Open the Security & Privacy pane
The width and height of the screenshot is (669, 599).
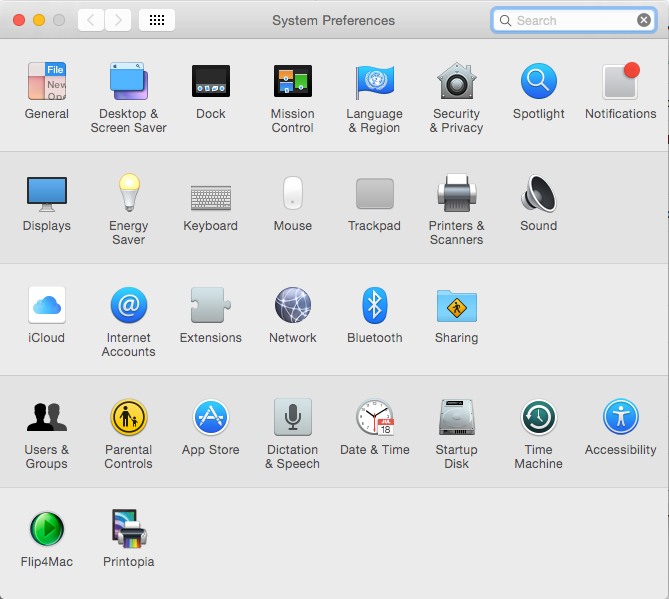(456, 82)
